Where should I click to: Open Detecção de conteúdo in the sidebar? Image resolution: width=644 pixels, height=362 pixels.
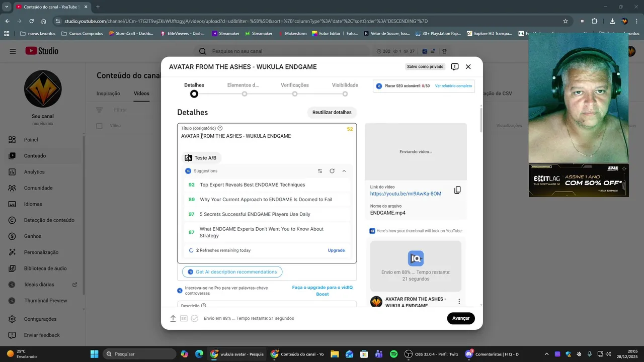[43, 220]
